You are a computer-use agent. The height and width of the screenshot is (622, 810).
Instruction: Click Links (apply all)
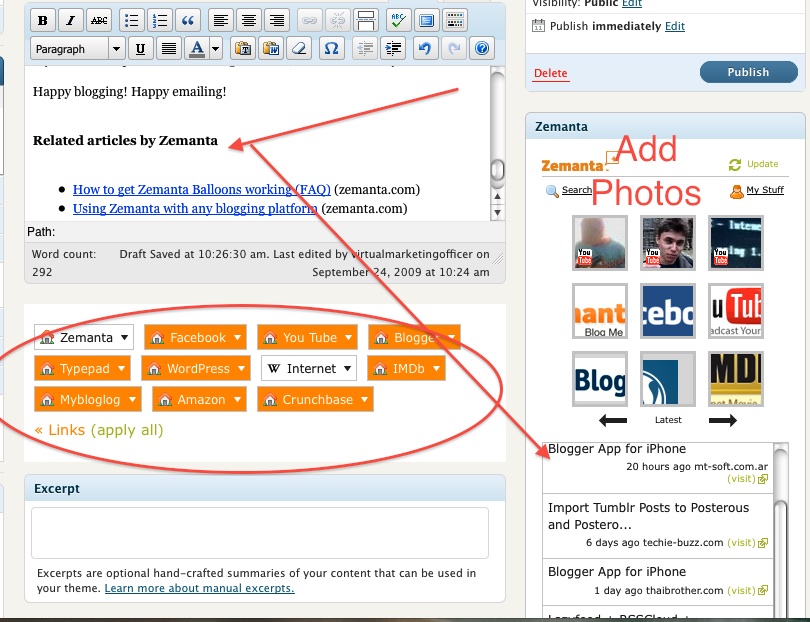point(99,430)
